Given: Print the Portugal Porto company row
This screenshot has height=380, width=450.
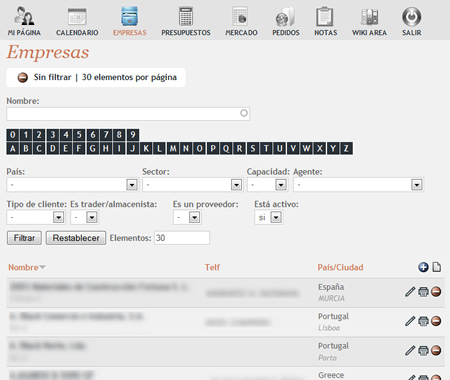Looking at the screenshot, I should (423, 351).
